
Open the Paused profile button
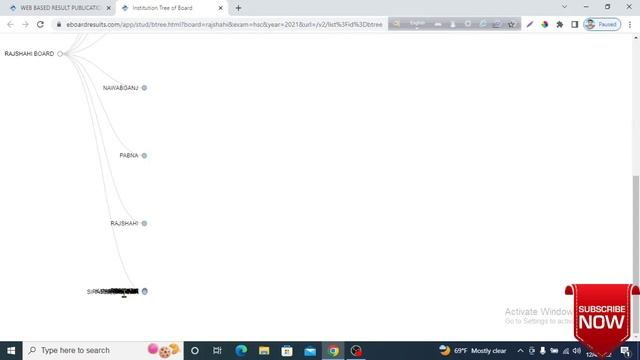(602, 24)
